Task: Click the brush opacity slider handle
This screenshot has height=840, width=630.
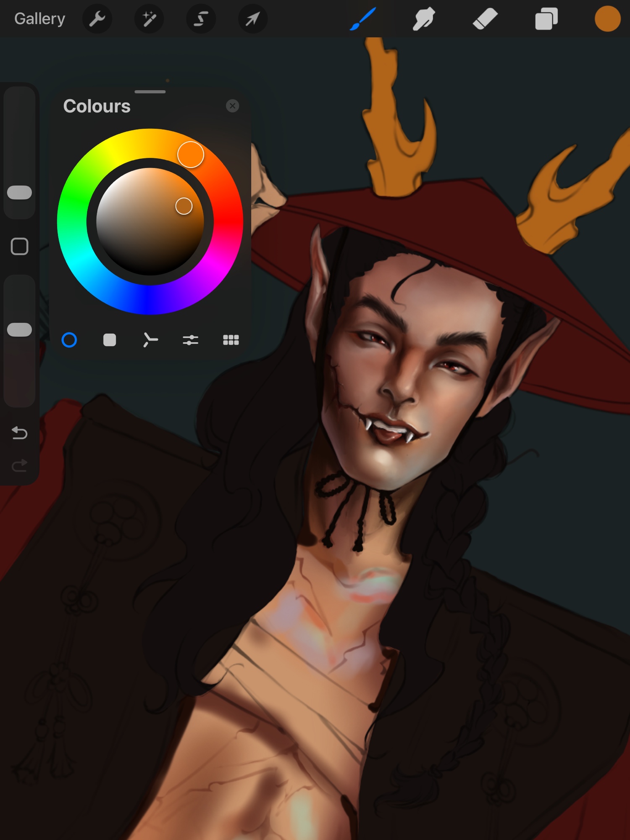Action: click(x=19, y=330)
